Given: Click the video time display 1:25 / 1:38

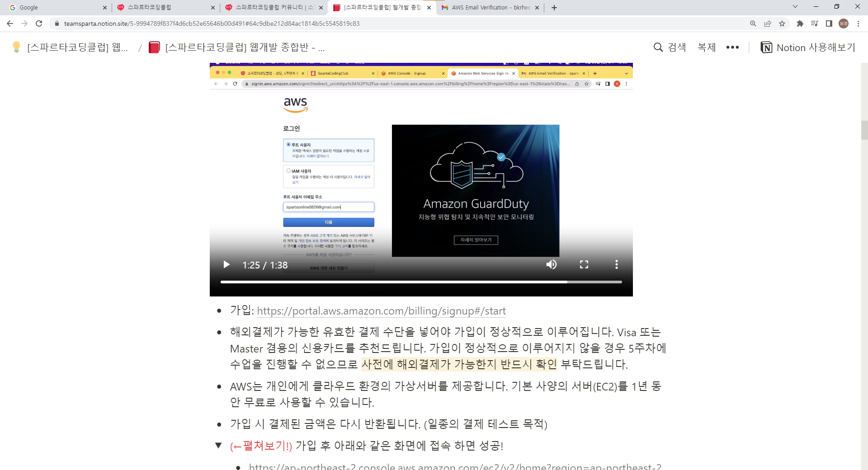Looking at the screenshot, I should (265, 265).
